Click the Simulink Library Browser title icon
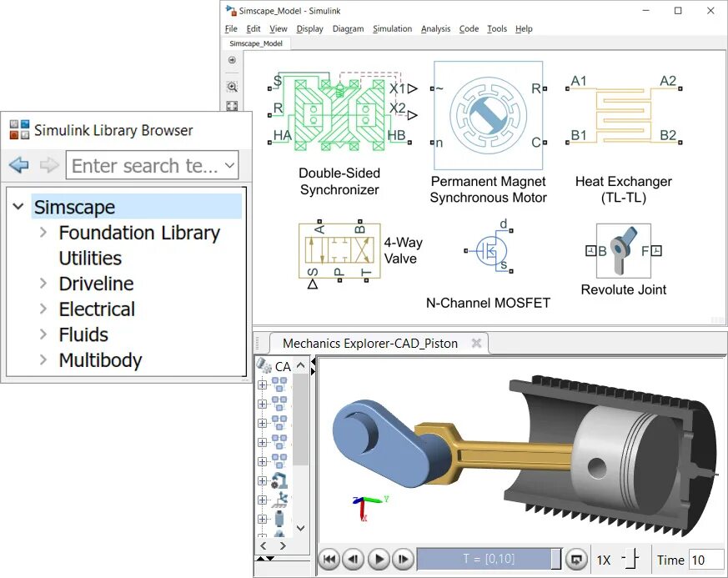This screenshot has height=578, width=728. click(19, 129)
